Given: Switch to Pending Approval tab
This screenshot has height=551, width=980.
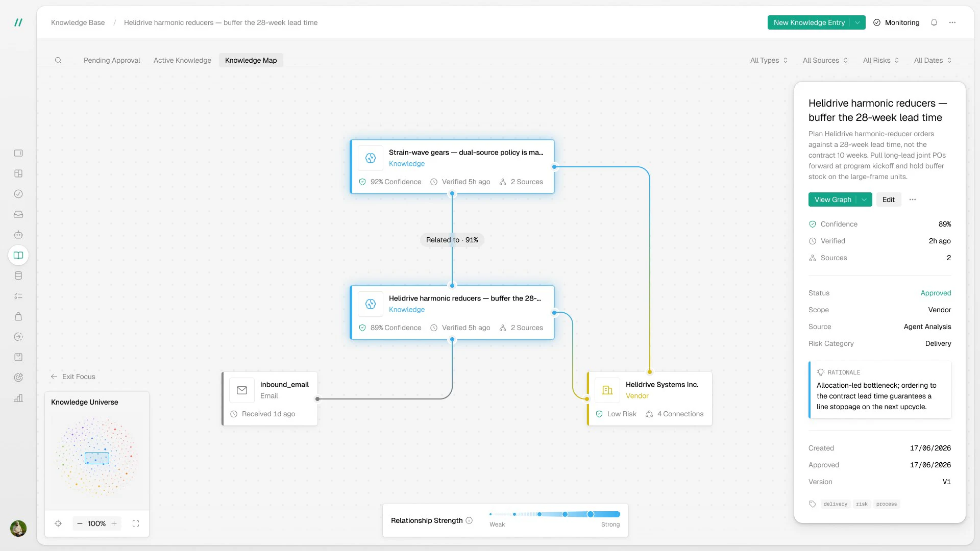Looking at the screenshot, I should (x=112, y=60).
